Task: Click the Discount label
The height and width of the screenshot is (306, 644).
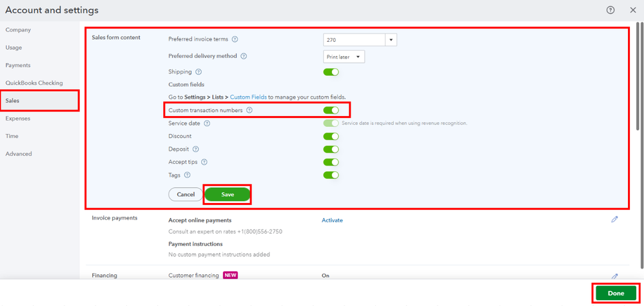Action: tap(180, 136)
